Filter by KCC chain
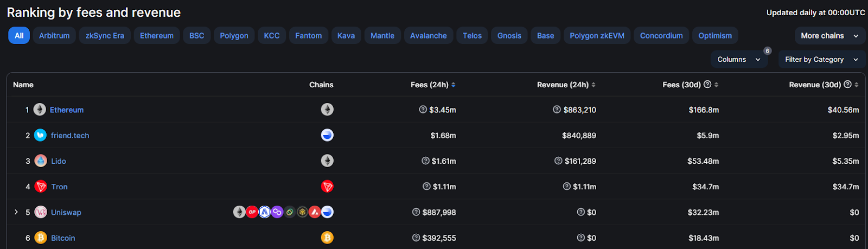 point(272,36)
